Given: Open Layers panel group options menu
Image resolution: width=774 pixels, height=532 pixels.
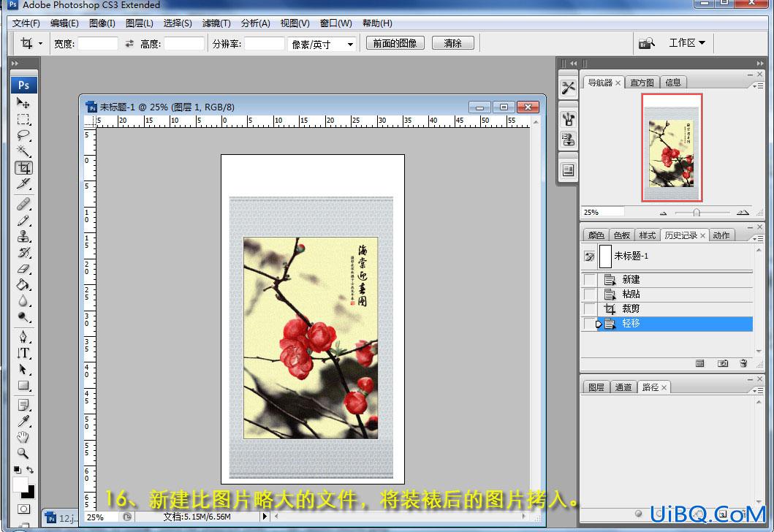Looking at the screenshot, I should (x=758, y=390).
